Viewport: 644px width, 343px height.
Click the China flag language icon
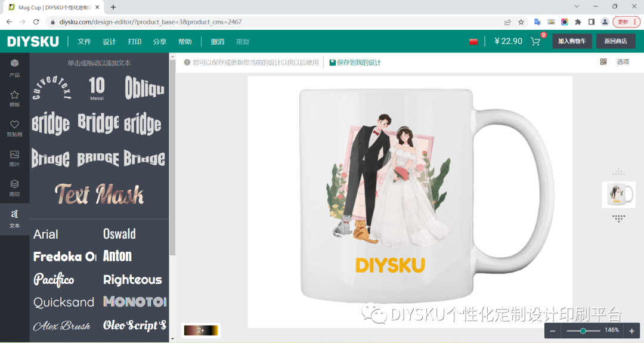pyautogui.click(x=473, y=42)
